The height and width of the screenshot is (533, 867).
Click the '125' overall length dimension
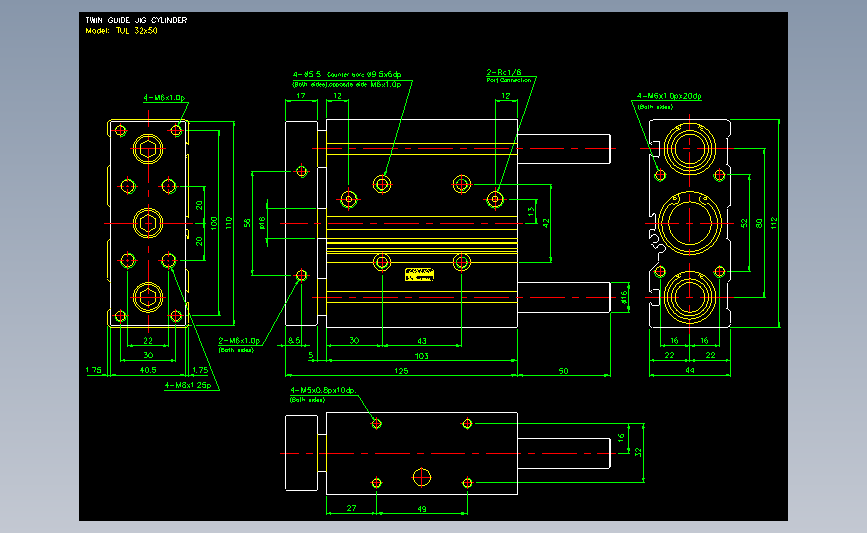tap(401, 371)
